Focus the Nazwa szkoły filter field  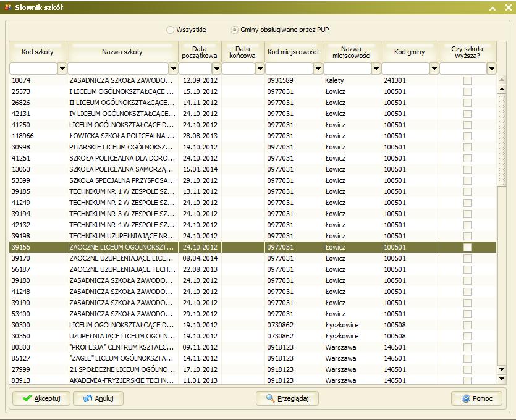pos(118,69)
